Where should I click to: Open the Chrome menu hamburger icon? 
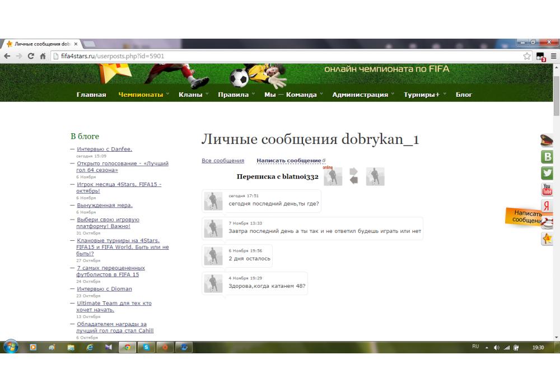pyautogui.click(x=553, y=56)
